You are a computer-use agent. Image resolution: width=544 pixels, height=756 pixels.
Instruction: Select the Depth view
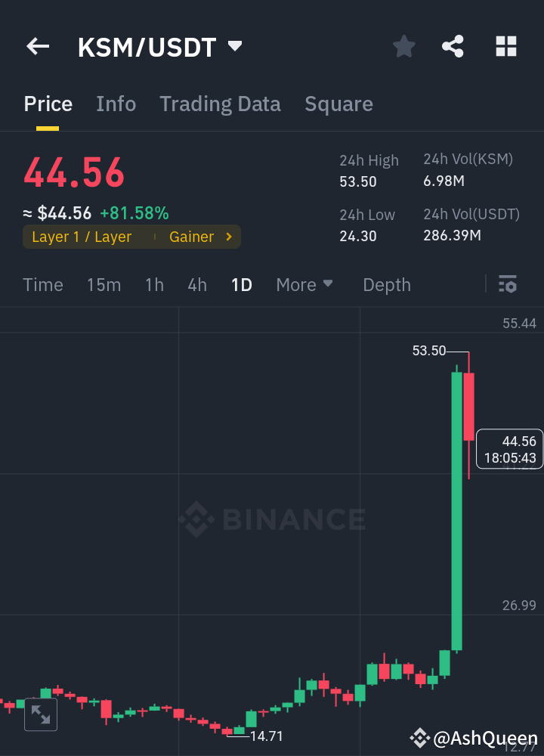pyautogui.click(x=386, y=284)
